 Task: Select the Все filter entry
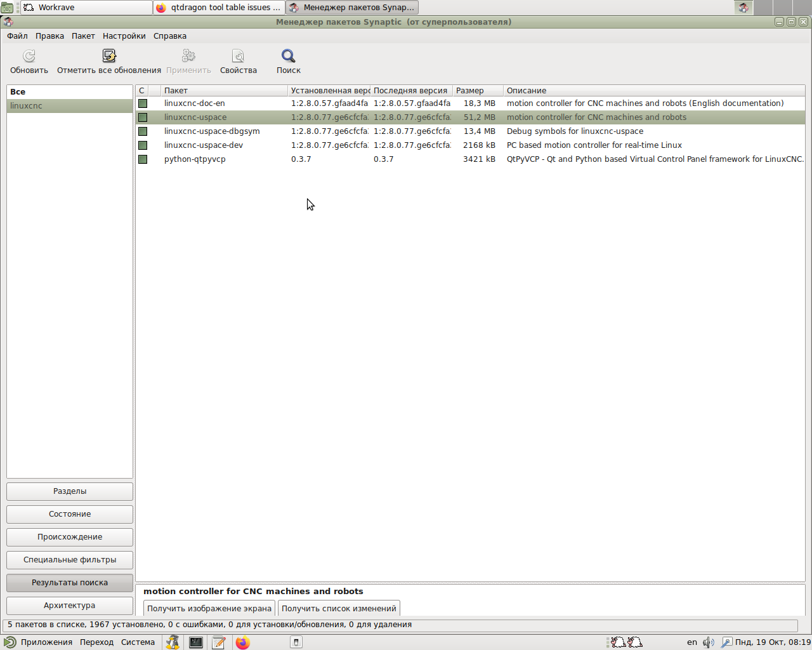(x=70, y=92)
